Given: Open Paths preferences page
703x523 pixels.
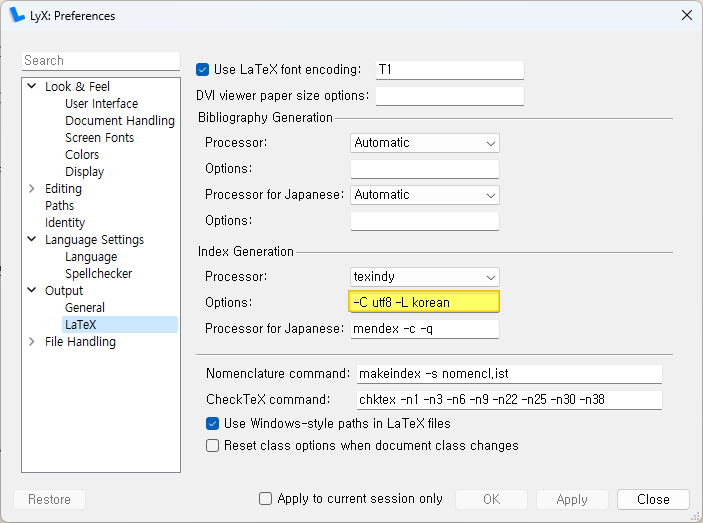Looking at the screenshot, I should tap(59, 206).
